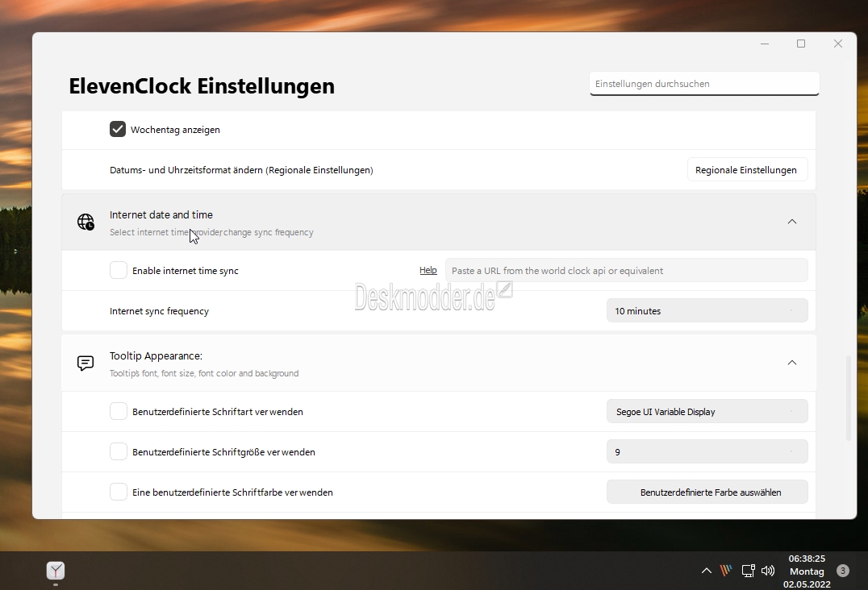The height and width of the screenshot is (590, 868).
Task: Click the world clock API URL field
Action: tap(626, 270)
